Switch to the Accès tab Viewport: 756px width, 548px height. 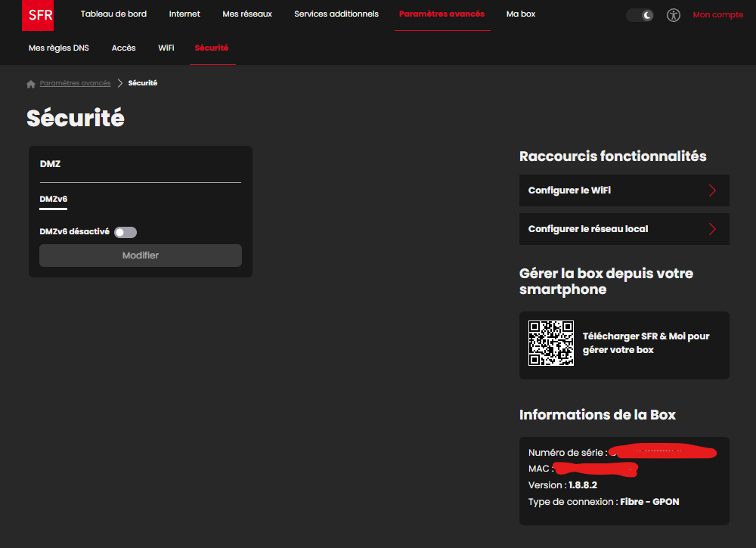124,48
